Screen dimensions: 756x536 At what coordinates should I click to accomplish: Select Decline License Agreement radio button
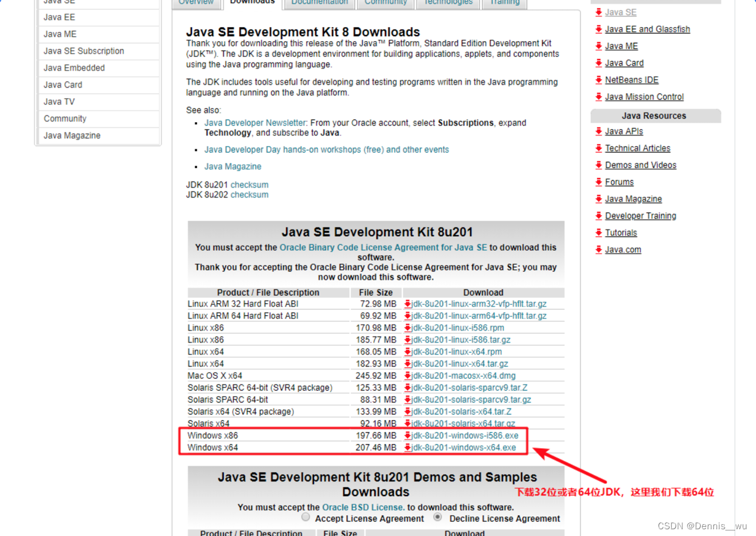click(438, 517)
